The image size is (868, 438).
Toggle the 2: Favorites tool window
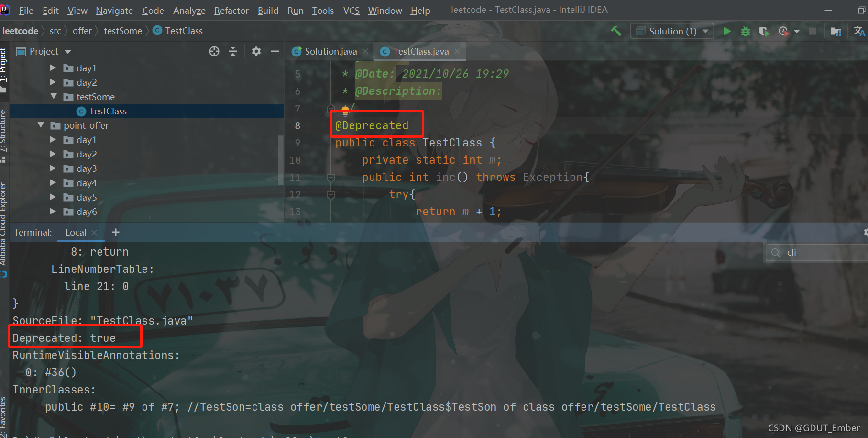[4, 416]
